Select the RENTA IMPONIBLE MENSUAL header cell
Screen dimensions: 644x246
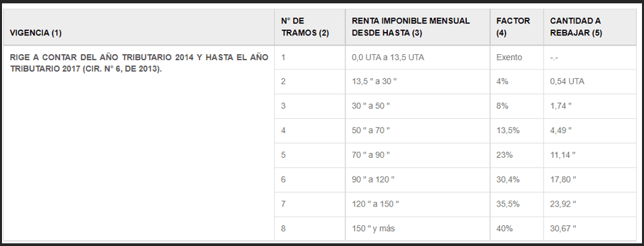pos(417,27)
